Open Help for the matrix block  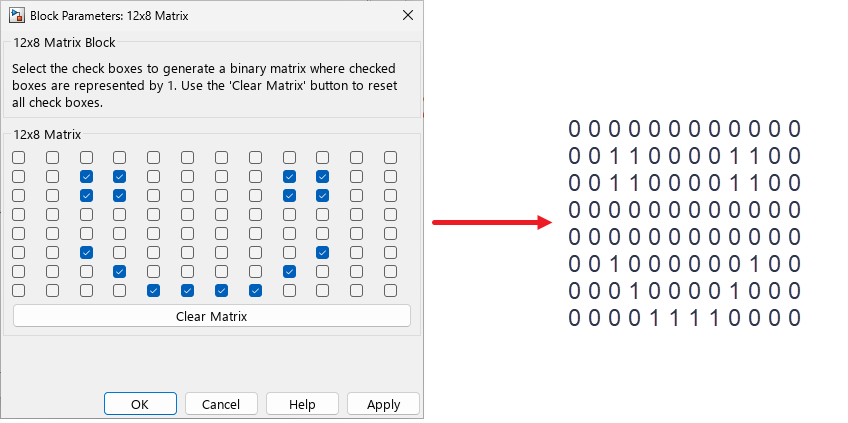pyautogui.click(x=302, y=404)
